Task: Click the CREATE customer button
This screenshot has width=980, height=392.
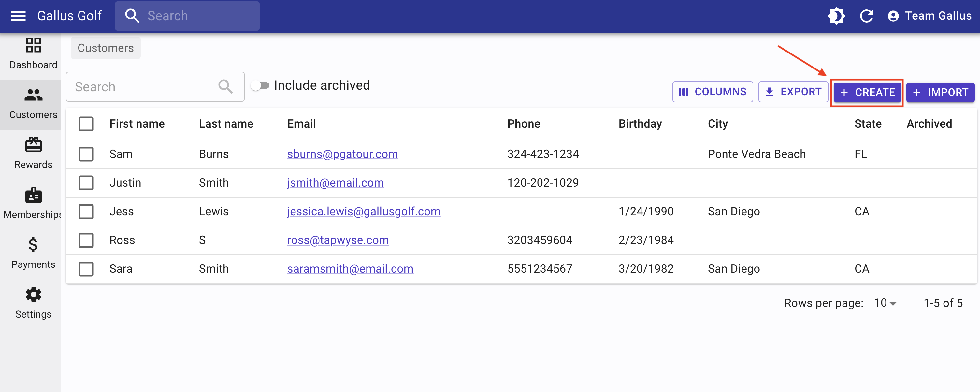Action: click(867, 93)
